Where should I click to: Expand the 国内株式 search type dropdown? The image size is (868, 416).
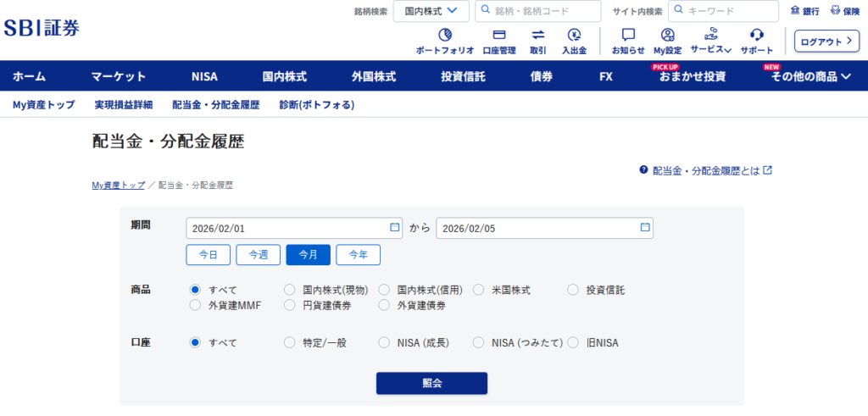(x=431, y=11)
